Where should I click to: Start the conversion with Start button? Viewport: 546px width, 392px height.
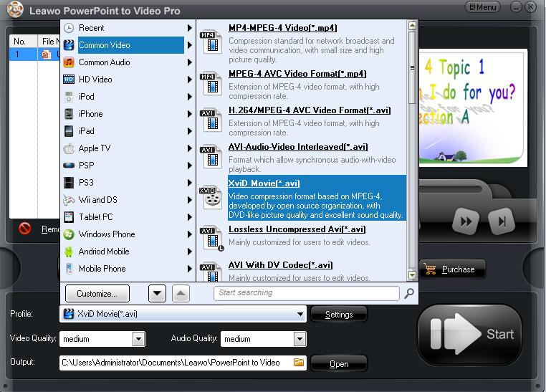point(470,335)
